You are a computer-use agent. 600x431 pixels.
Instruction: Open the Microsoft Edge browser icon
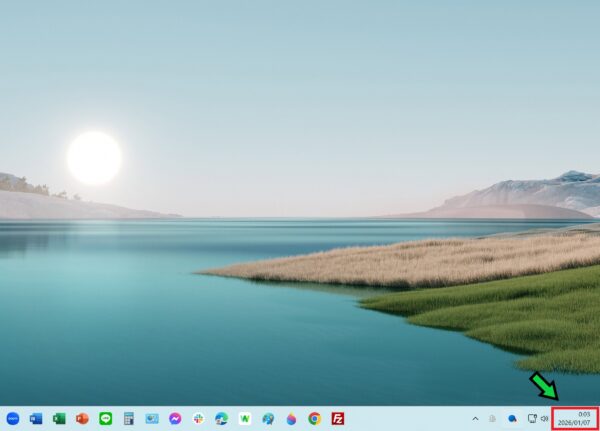pyautogui.click(x=222, y=418)
